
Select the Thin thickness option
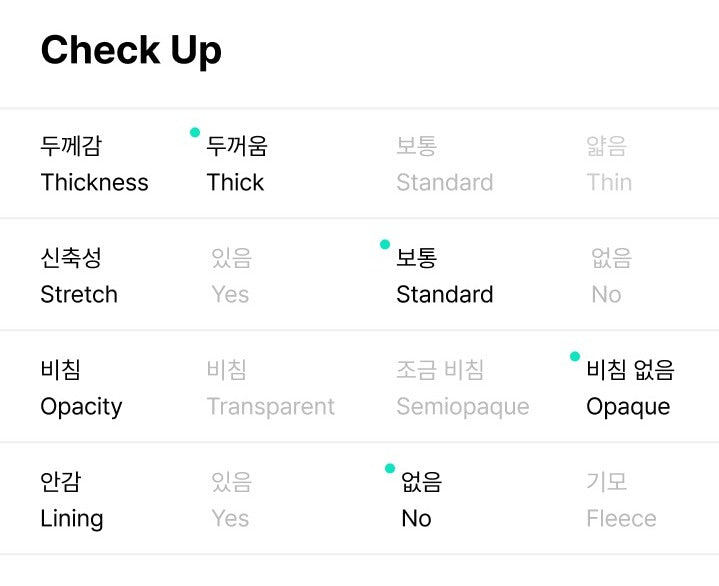click(609, 165)
